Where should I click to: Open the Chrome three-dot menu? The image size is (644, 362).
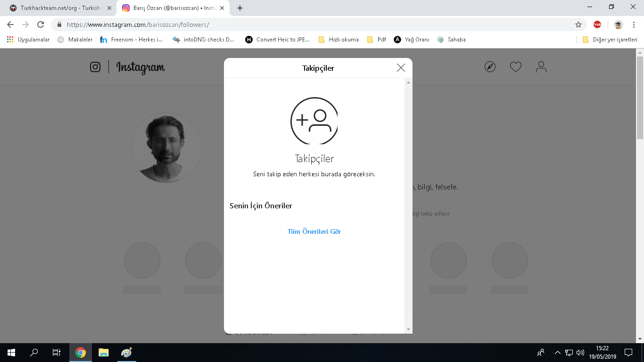tap(634, 25)
